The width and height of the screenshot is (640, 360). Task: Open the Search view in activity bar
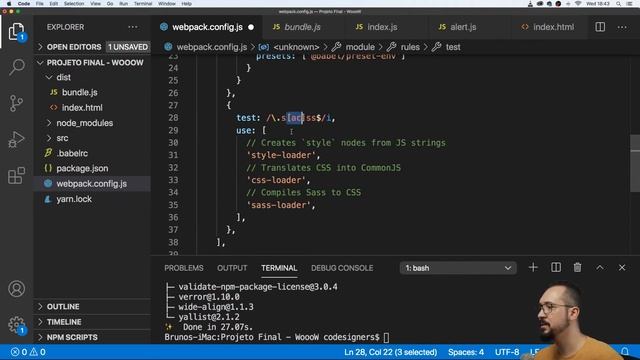(16, 67)
